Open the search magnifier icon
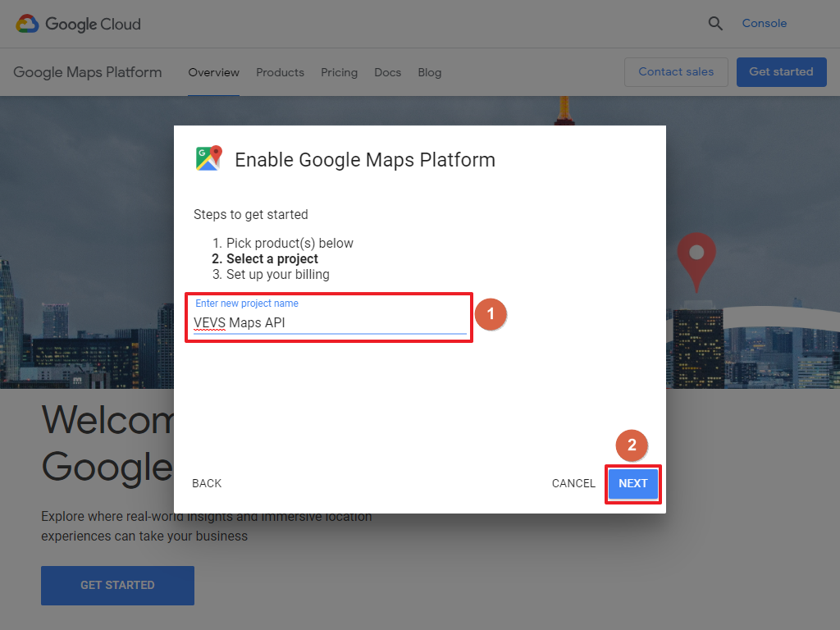Screen dimensions: 840x630 coord(715,23)
